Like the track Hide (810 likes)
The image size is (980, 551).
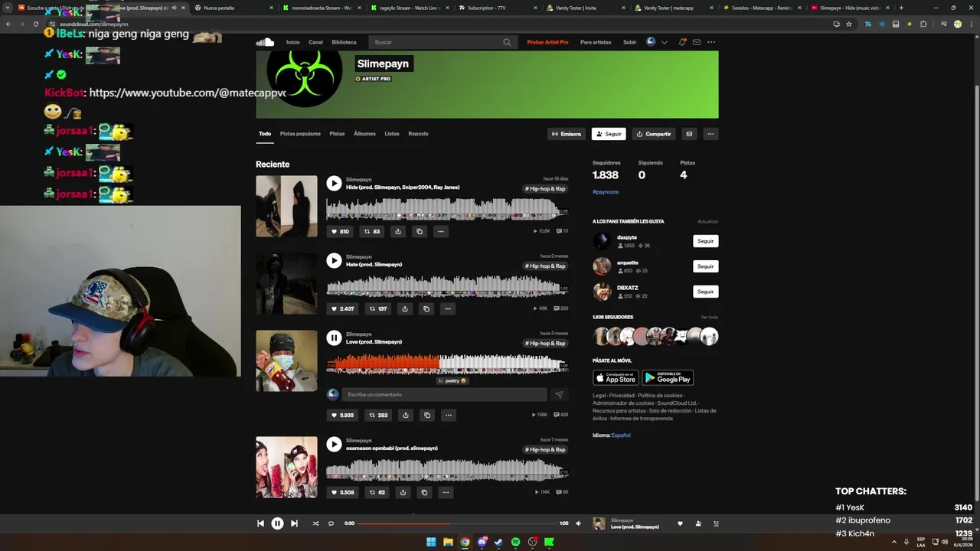coord(339,231)
